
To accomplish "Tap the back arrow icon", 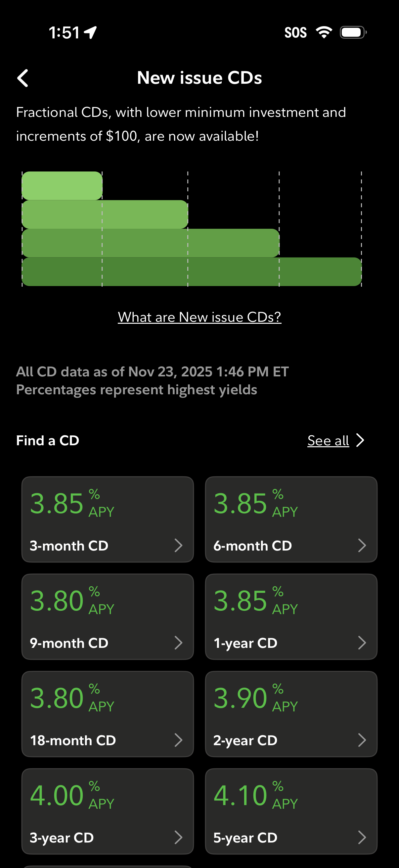I will (x=23, y=78).
